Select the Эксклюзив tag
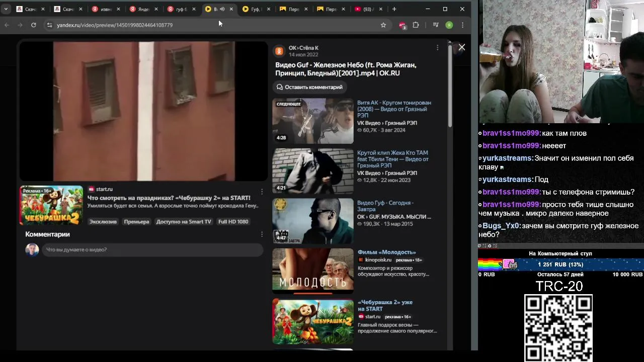The image size is (644, 362). [x=103, y=222]
